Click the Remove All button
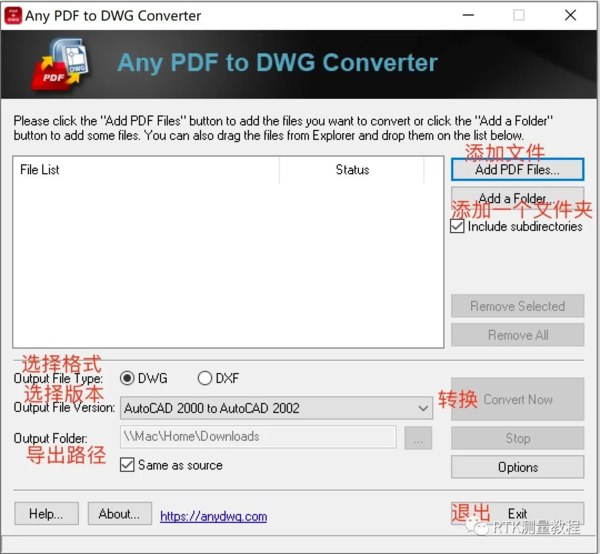 (x=517, y=335)
